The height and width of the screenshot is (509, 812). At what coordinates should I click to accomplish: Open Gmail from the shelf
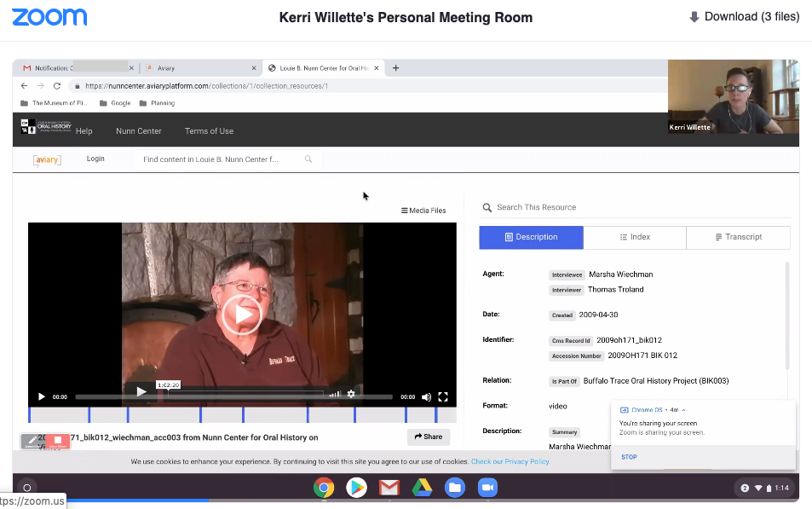389,488
